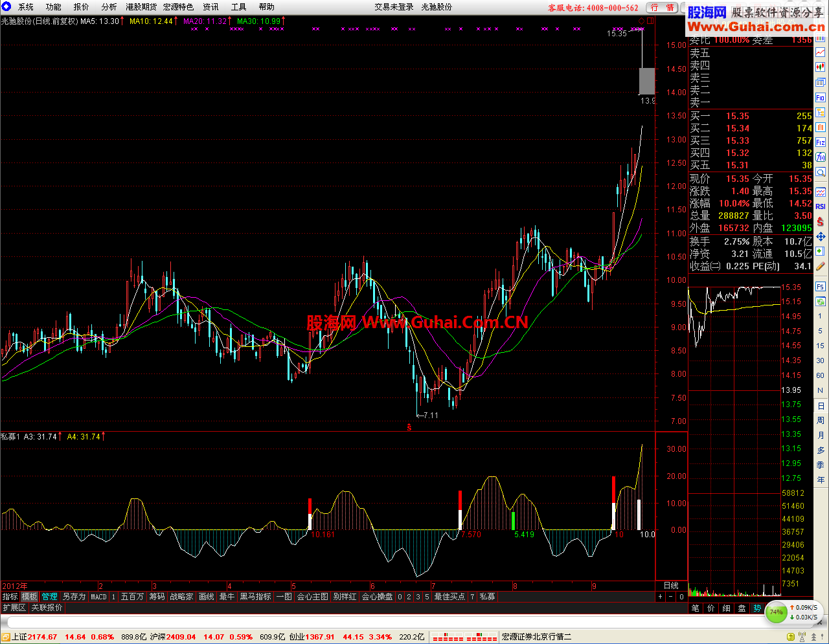Open the 系统 menu

tap(26, 7)
